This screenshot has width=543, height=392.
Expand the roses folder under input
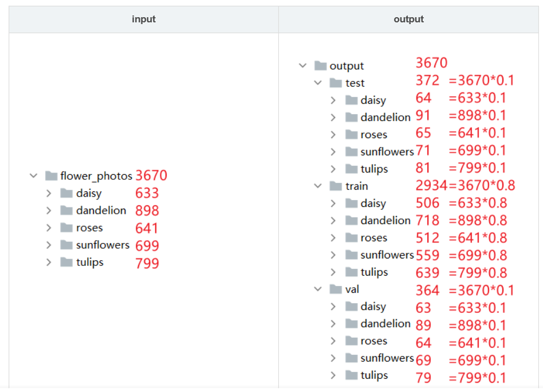tap(49, 228)
